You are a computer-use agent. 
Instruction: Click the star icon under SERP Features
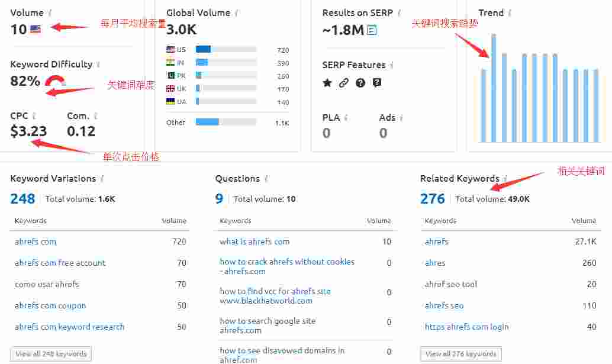pos(327,83)
